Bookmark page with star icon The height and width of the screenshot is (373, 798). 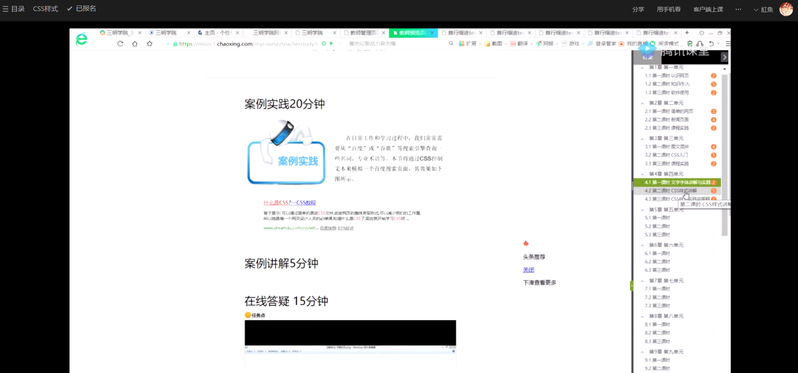pos(150,44)
